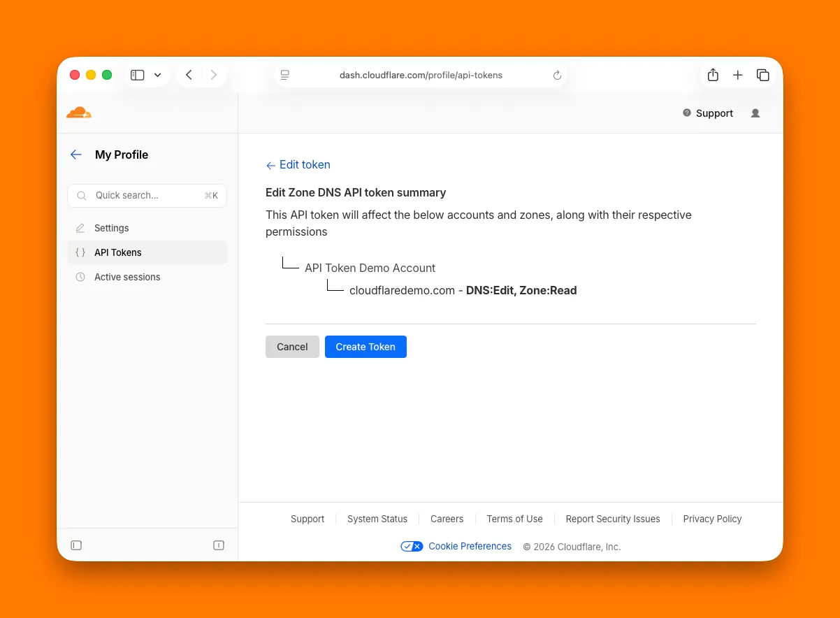Screen dimensions: 840x618
Task: Toggle the browser sidebar panel
Action: tap(137, 75)
